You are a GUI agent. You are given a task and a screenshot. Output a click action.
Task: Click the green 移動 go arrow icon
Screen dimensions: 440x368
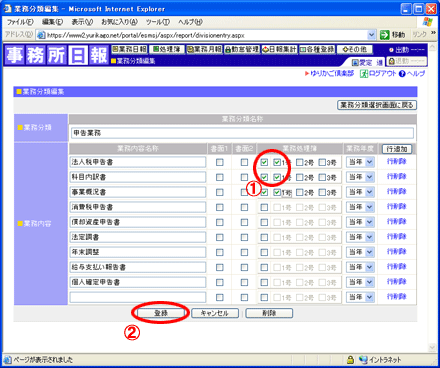pos(385,35)
